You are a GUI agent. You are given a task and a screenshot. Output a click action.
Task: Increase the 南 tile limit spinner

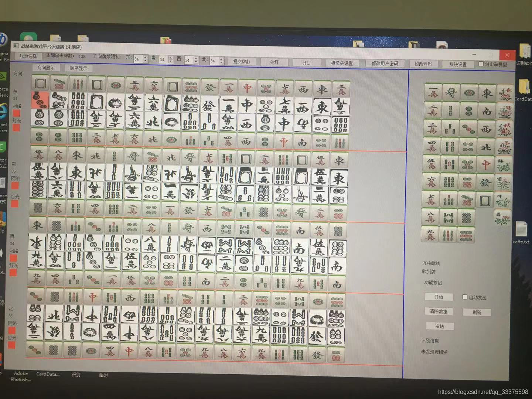click(x=171, y=57)
